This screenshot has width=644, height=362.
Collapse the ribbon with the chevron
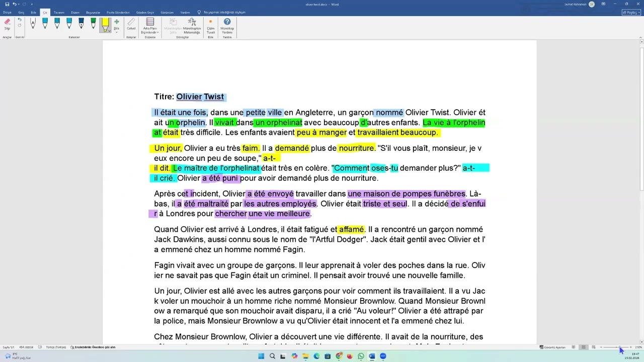640,37
